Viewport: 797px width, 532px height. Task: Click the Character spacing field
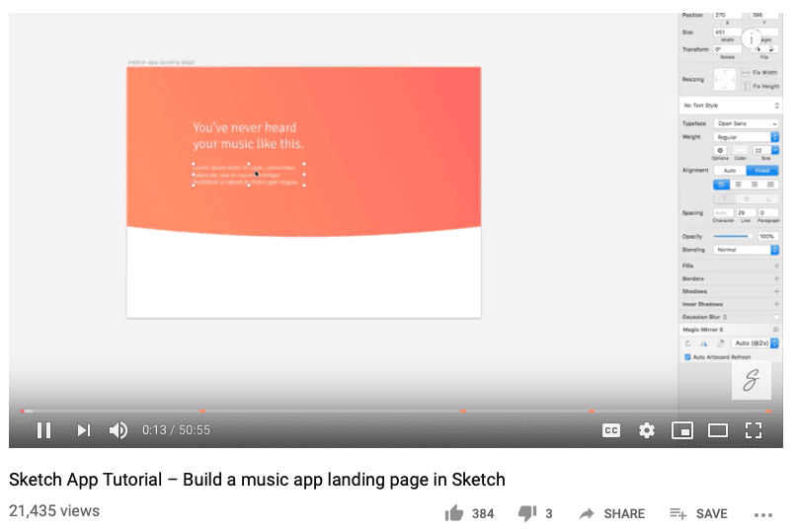723,213
